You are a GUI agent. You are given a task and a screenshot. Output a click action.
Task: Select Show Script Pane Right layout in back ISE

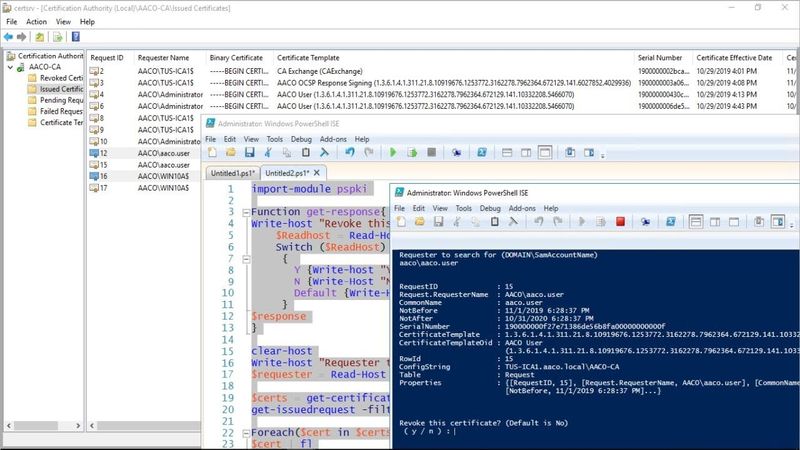(x=526, y=153)
